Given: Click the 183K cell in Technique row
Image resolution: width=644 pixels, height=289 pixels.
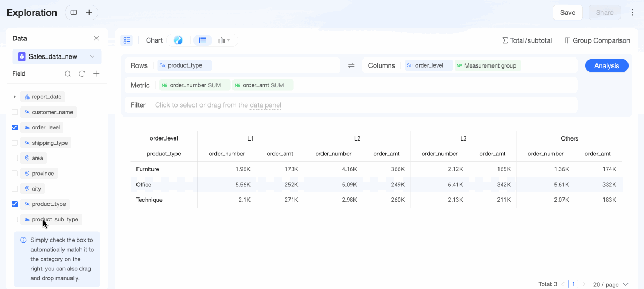Looking at the screenshot, I should click(x=609, y=200).
